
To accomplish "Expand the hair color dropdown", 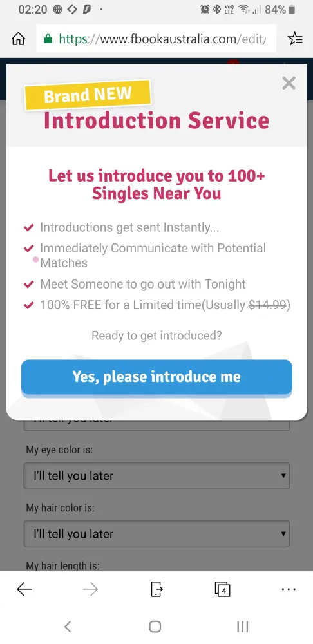I will coord(156,534).
